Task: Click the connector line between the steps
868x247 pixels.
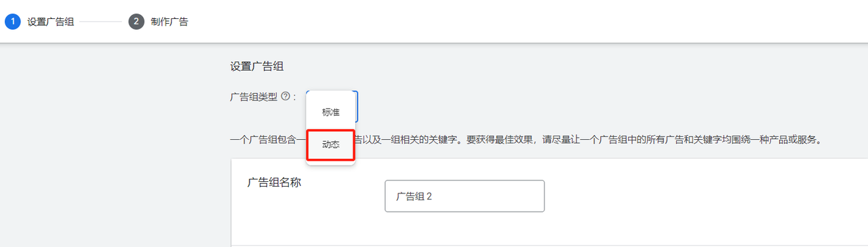Action: [x=101, y=22]
